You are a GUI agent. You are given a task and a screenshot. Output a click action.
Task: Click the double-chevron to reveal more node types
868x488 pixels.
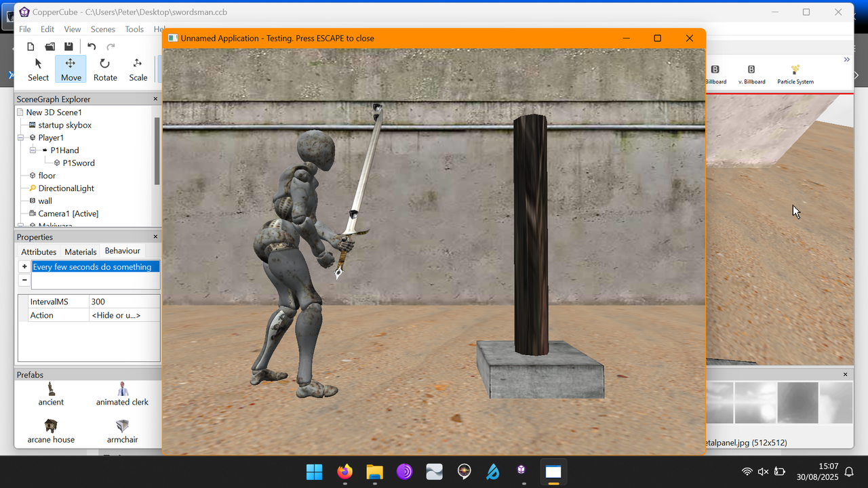coord(846,59)
